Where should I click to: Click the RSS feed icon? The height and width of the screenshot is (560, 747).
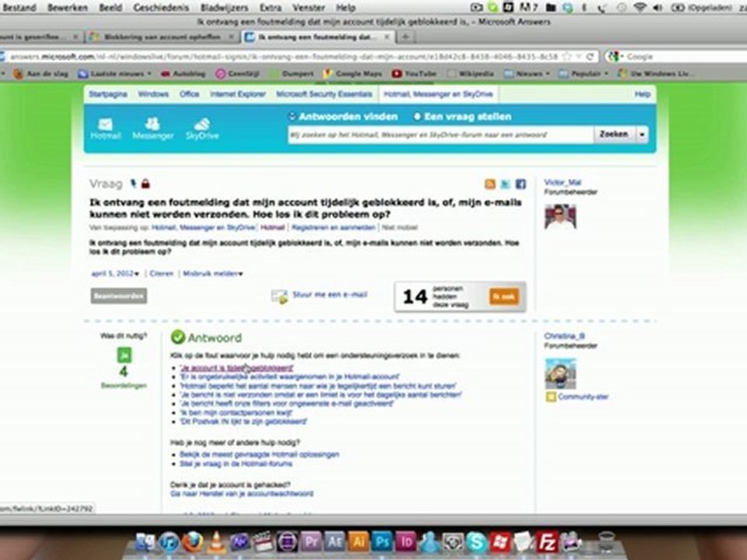(x=489, y=184)
